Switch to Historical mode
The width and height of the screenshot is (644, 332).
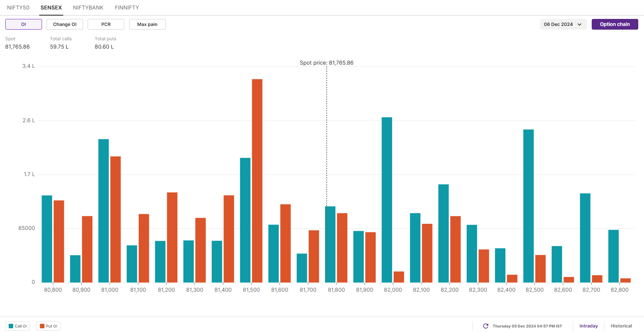tap(621, 326)
